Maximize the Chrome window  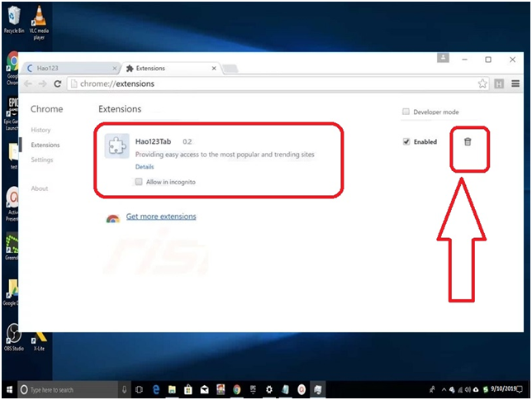point(488,60)
